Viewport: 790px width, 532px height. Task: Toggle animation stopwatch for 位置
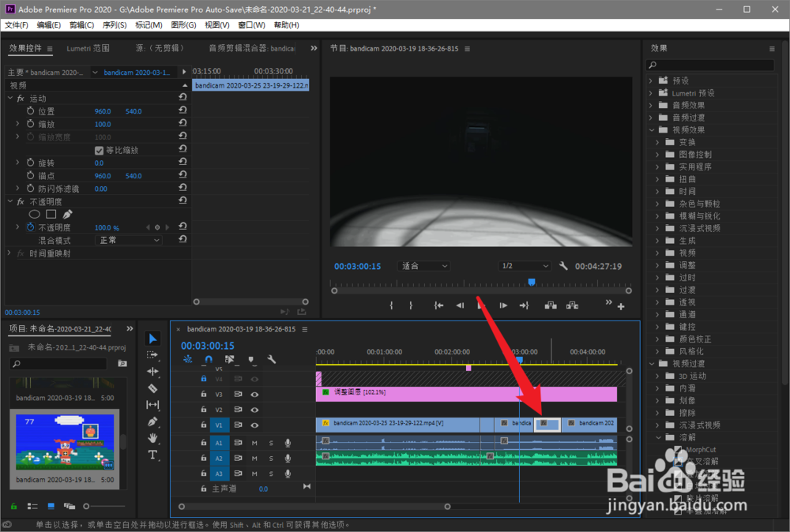[30, 111]
